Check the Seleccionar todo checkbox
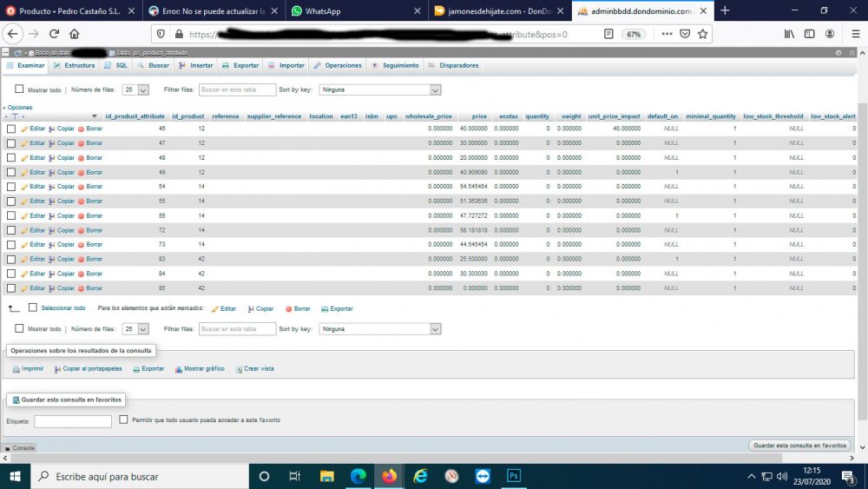The height and width of the screenshot is (489, 868). 33,307
